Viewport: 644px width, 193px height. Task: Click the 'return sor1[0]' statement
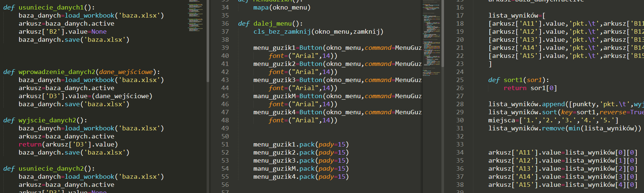point(530,88)
